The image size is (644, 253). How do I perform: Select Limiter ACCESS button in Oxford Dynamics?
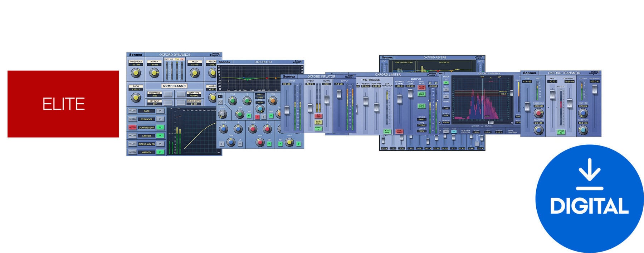coord(132,135)
